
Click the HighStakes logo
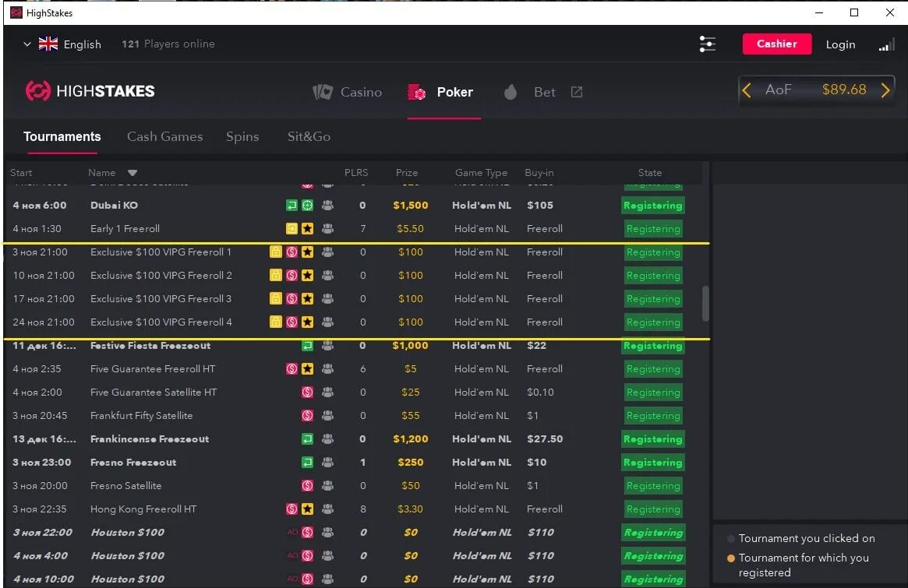point(90,91)
